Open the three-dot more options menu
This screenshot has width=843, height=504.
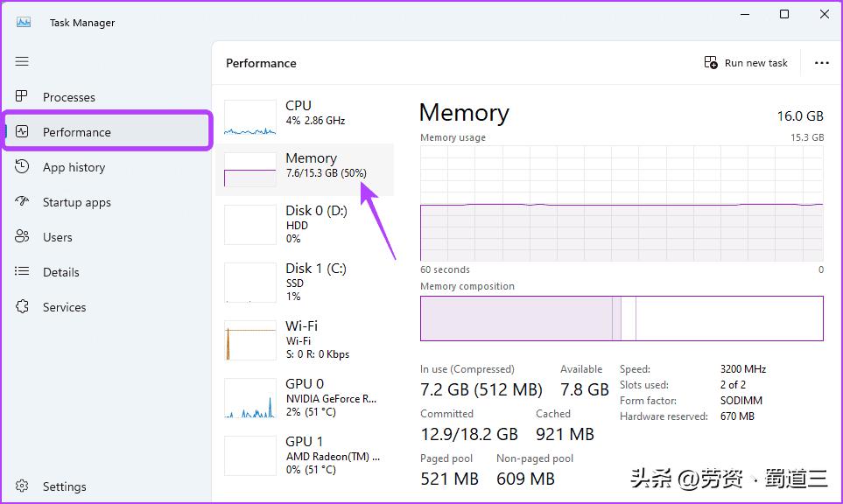pyautogui.click(x=821, y=62)
